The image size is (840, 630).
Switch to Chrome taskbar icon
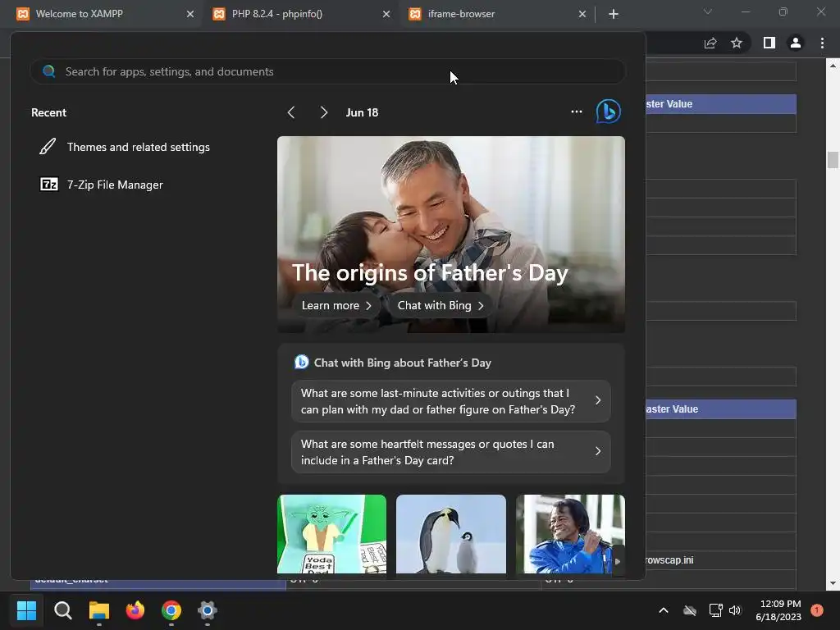[x=171, y=610]
